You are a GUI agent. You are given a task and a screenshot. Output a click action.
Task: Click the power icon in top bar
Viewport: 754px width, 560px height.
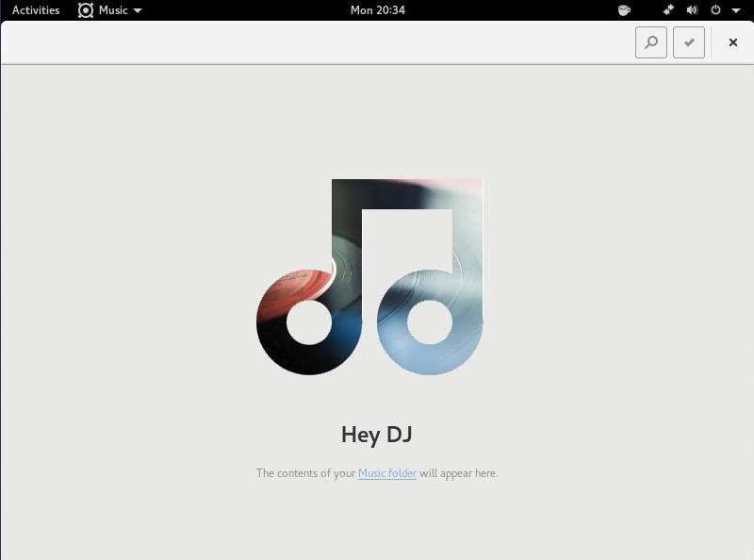715,10
